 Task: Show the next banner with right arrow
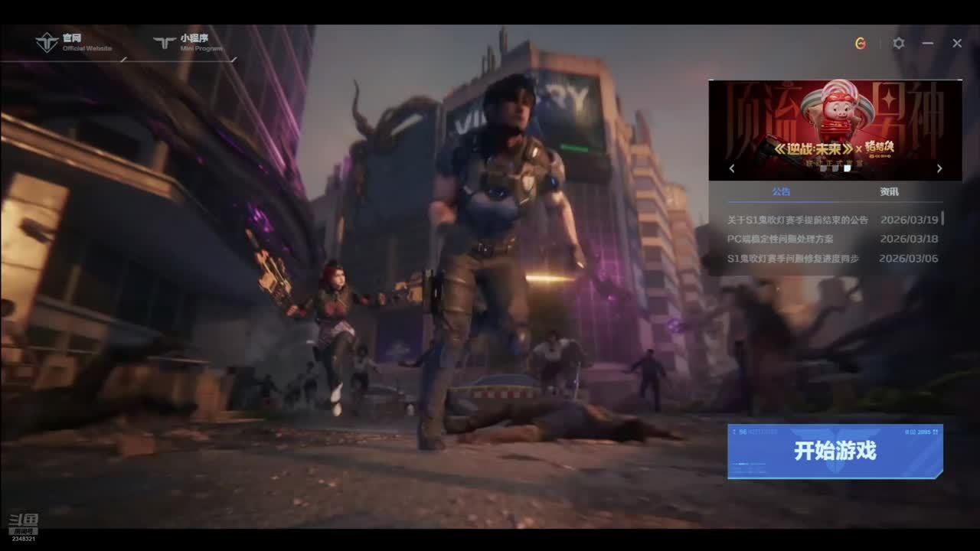pyautogui.click(x=939, y=168)
